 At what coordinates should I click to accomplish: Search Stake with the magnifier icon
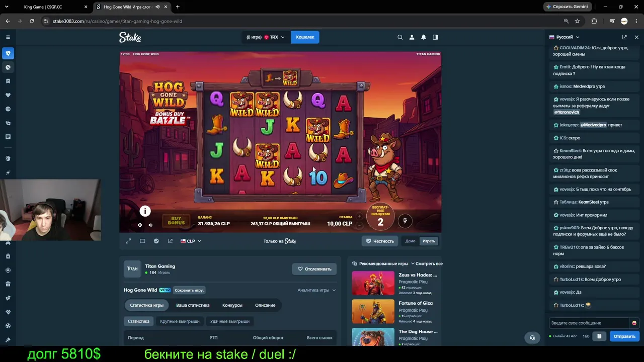coord(400,37)
